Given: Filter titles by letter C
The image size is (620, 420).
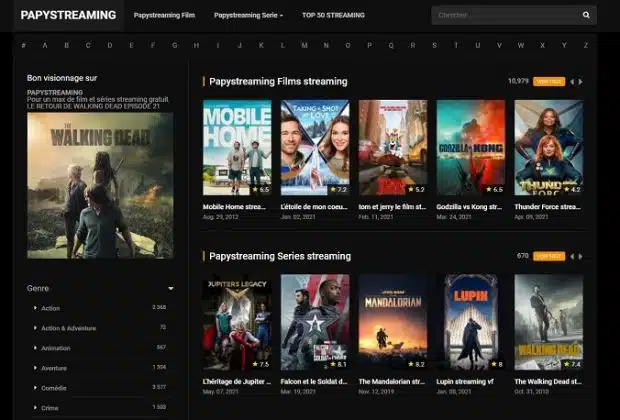Looking at the screenshot, I should (88, 45).
